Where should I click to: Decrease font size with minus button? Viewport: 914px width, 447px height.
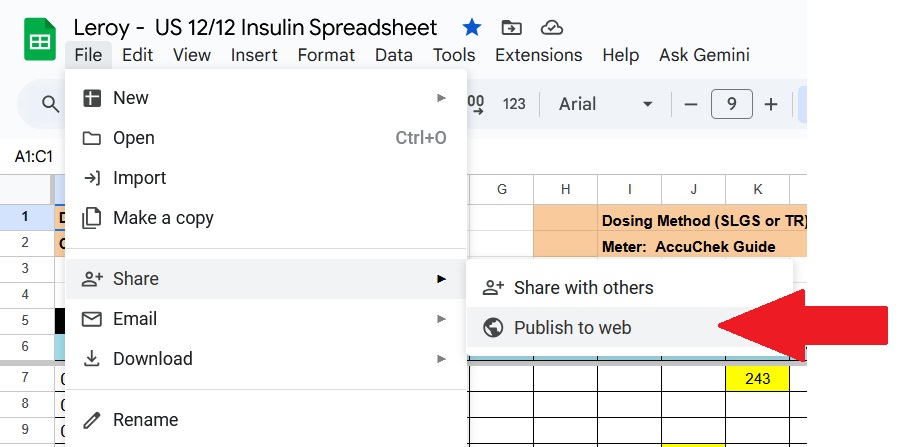tap(690, 104)
